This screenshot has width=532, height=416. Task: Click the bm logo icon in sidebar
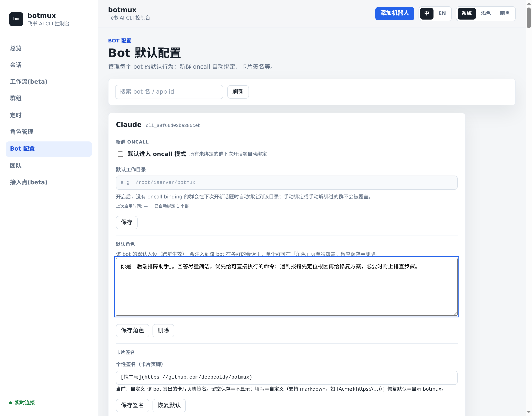pos(16,19)
